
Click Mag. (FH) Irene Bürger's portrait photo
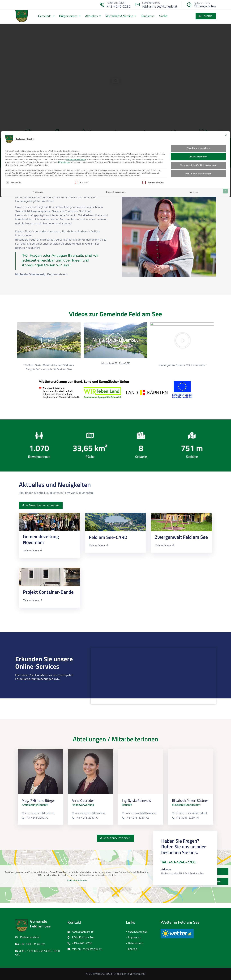tap(40, 771)
